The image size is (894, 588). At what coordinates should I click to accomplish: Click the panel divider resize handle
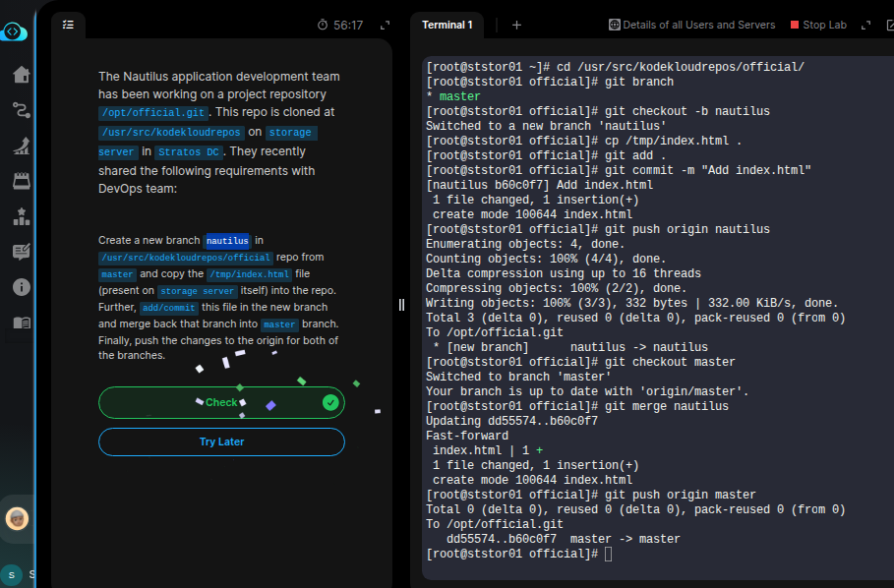(401, 305)
